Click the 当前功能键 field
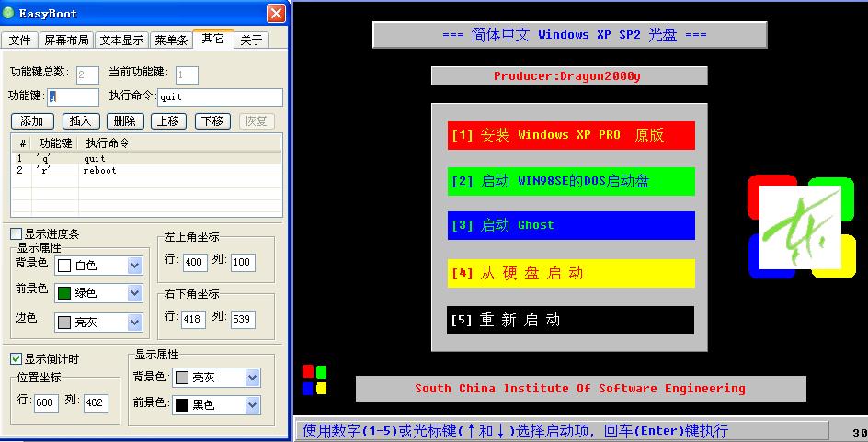Image resolution: width=868 pixels, height=442 pixels. 187,74
